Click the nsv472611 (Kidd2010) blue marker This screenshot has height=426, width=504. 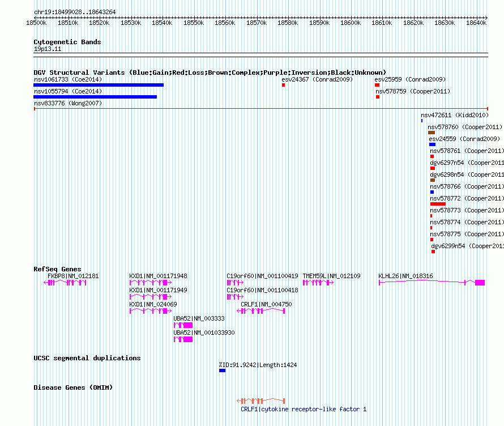[422, 121]
